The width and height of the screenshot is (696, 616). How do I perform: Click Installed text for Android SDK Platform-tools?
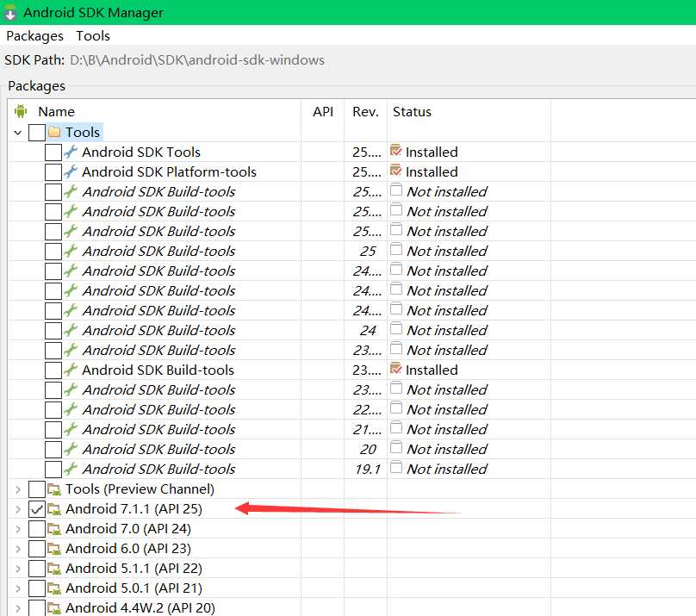[x=432, y=171]
